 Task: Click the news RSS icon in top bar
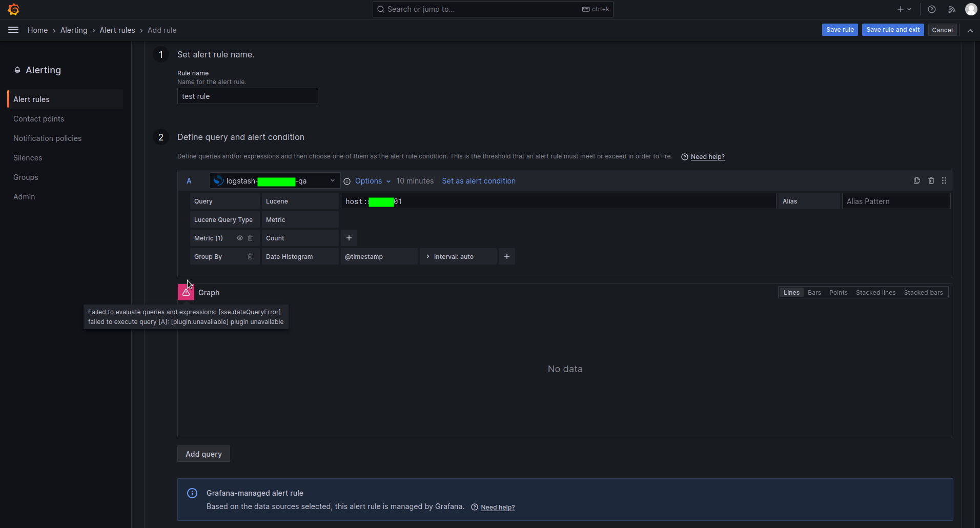951,9
